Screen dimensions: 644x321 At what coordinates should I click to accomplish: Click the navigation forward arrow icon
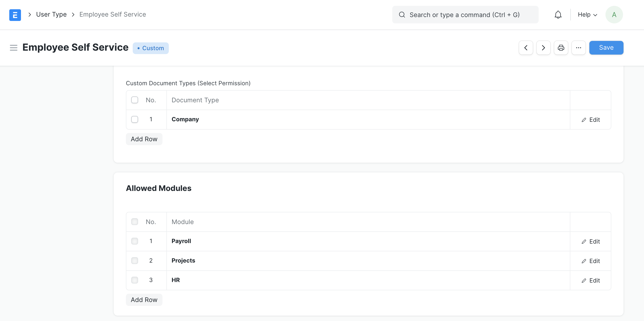tap(543, 47)
